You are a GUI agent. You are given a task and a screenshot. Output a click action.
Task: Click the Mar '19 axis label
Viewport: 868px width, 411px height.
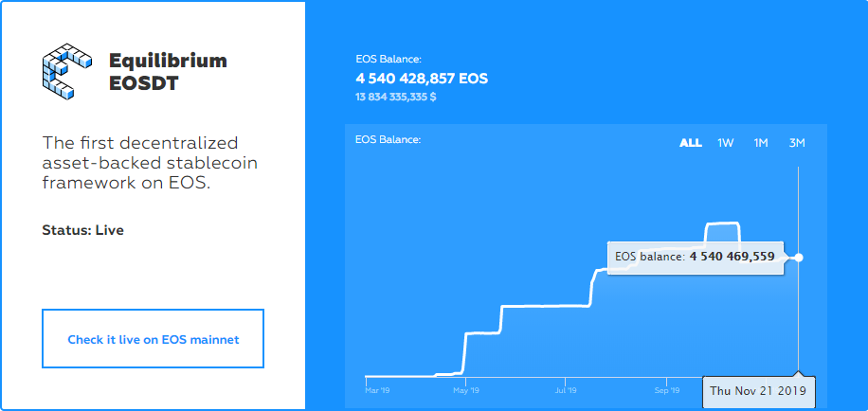tap(377, 389)
